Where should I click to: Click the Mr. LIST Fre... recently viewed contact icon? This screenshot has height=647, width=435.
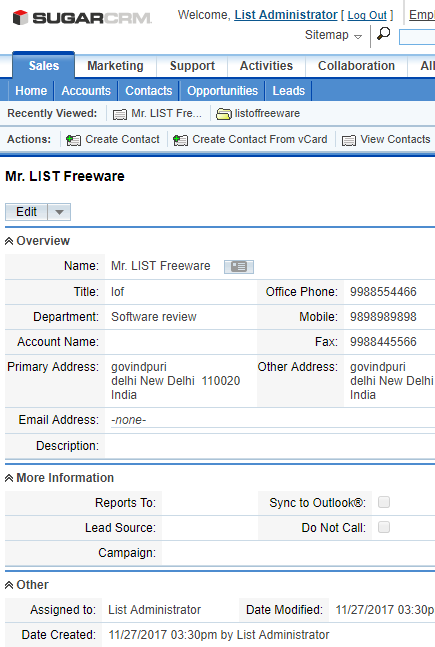[x=120, y=114]
